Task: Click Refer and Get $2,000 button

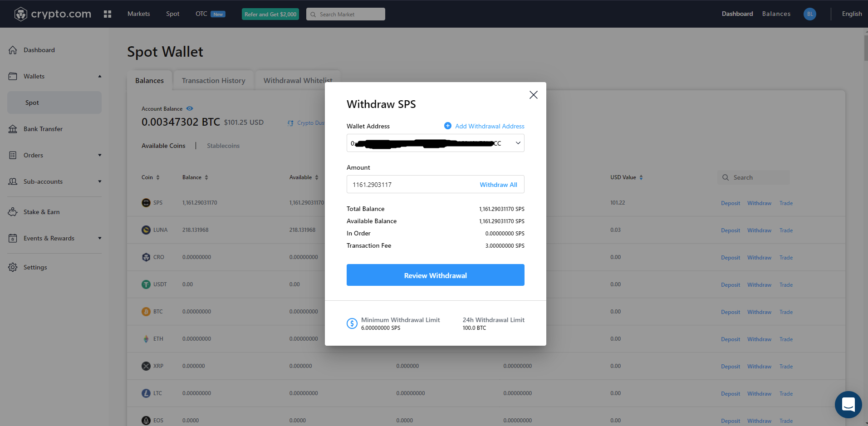Action: pyautogui.click(x=270, y=14)
